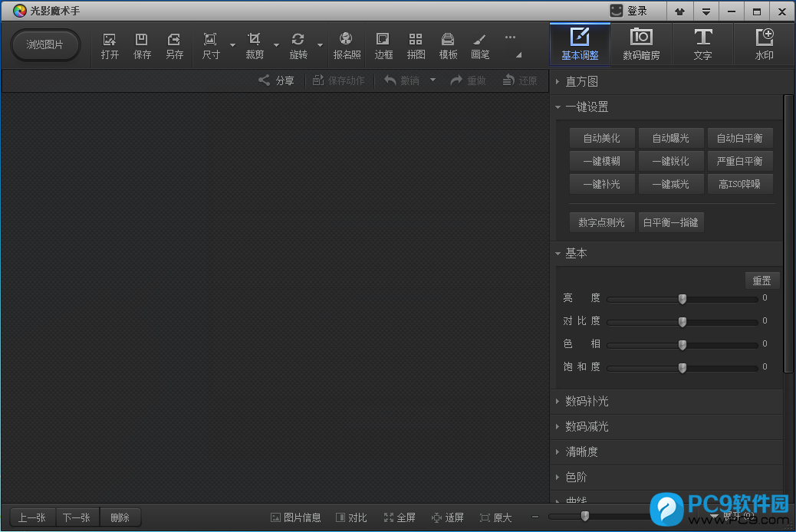This screenshot has width=796, height=532.
Task: Apply 自动美化 one-click setting
Action: [x=601, y=138]
